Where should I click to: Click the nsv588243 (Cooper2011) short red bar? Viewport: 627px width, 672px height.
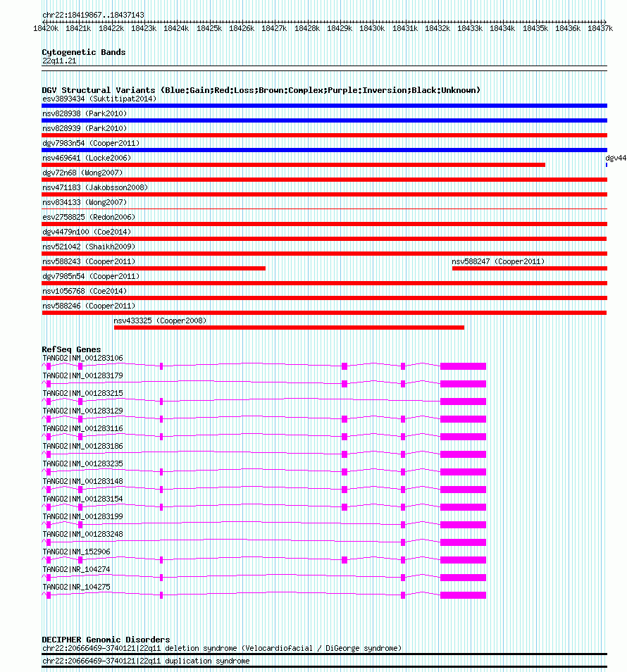pos(154,268)
